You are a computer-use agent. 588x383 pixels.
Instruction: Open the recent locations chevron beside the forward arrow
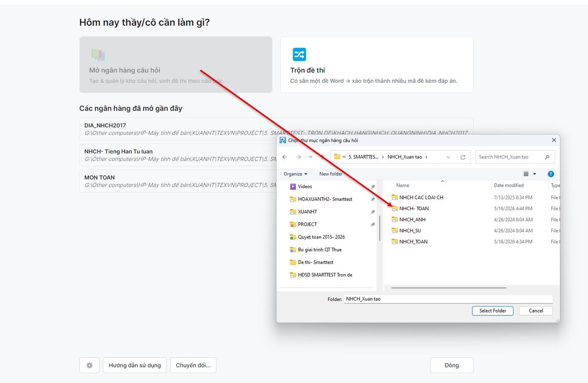310,157
